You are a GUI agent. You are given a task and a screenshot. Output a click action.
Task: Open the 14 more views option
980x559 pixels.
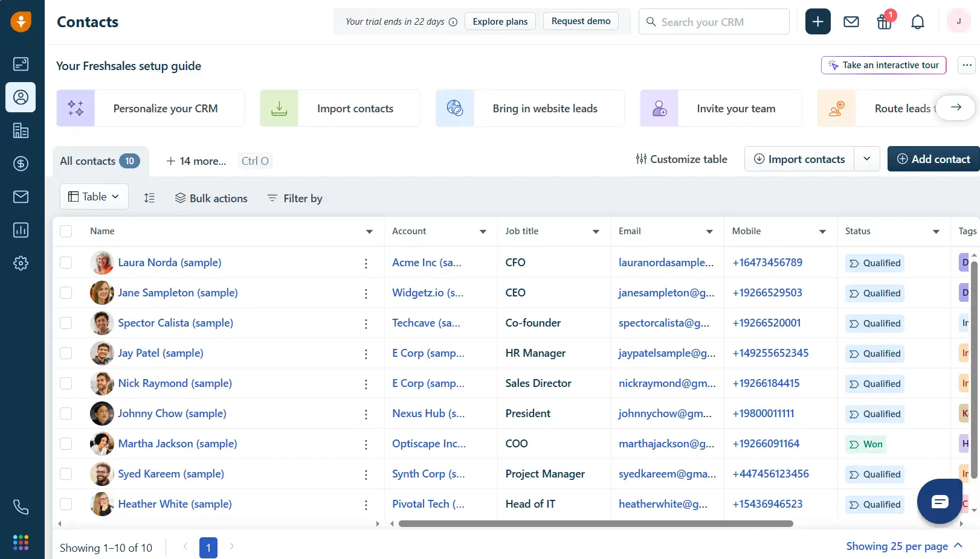point(196,161)
